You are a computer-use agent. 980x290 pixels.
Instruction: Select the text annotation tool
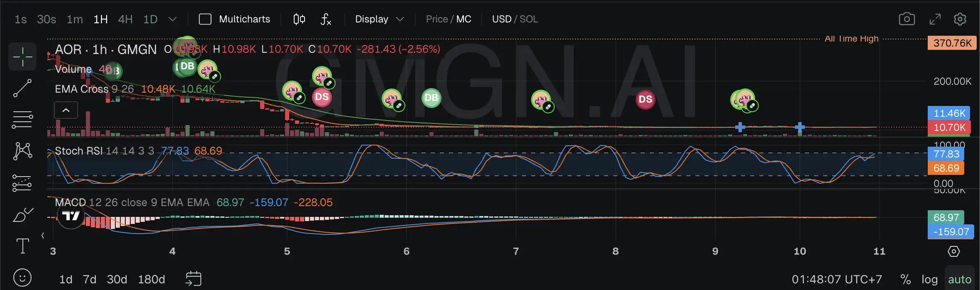pos(22,246)
